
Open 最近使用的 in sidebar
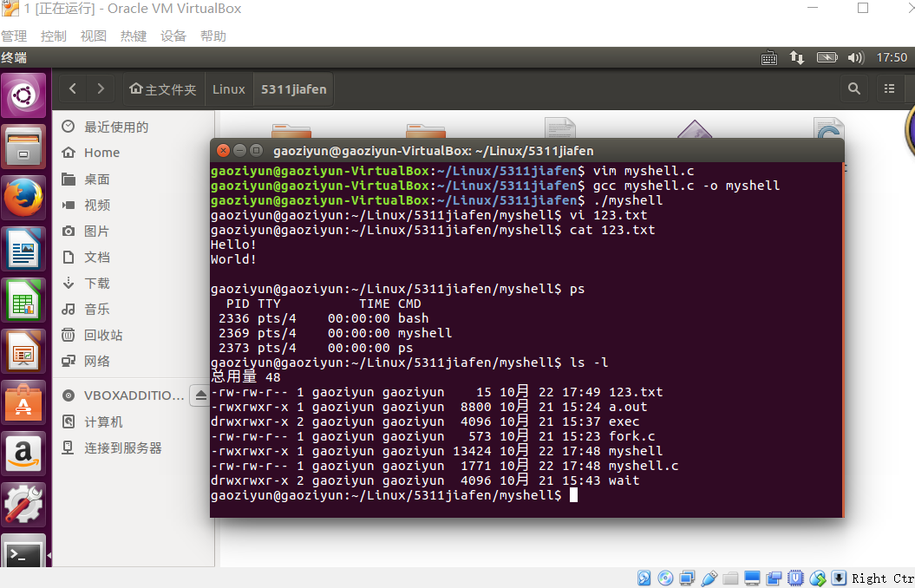pos(134,127)
